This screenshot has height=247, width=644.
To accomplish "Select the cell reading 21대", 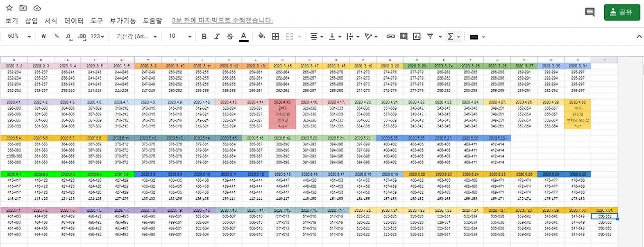I will (x=282, y=108).
